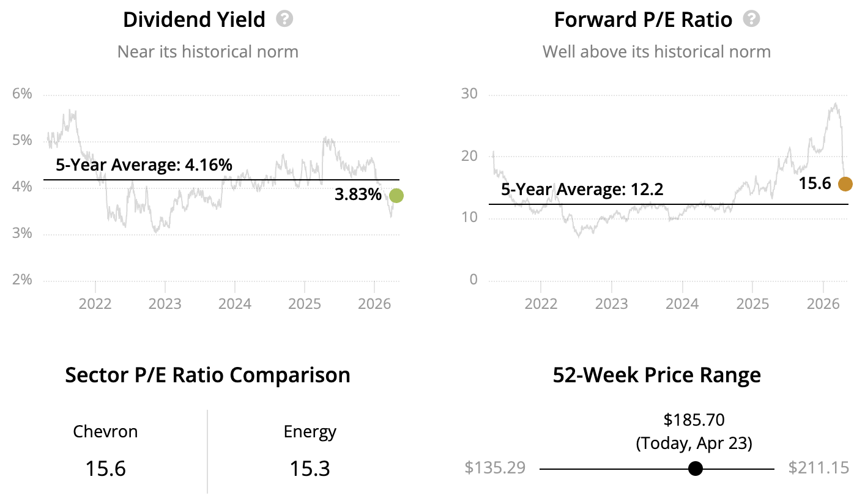Select the 5-Year Average 12.2 label
865x504 pixels.
[x=582, y=190]
